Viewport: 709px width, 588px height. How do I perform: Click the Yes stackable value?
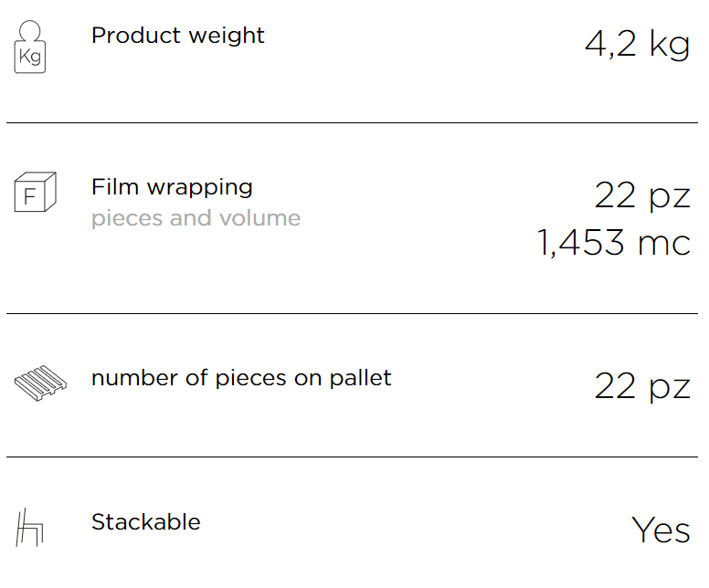coord(661,530)
